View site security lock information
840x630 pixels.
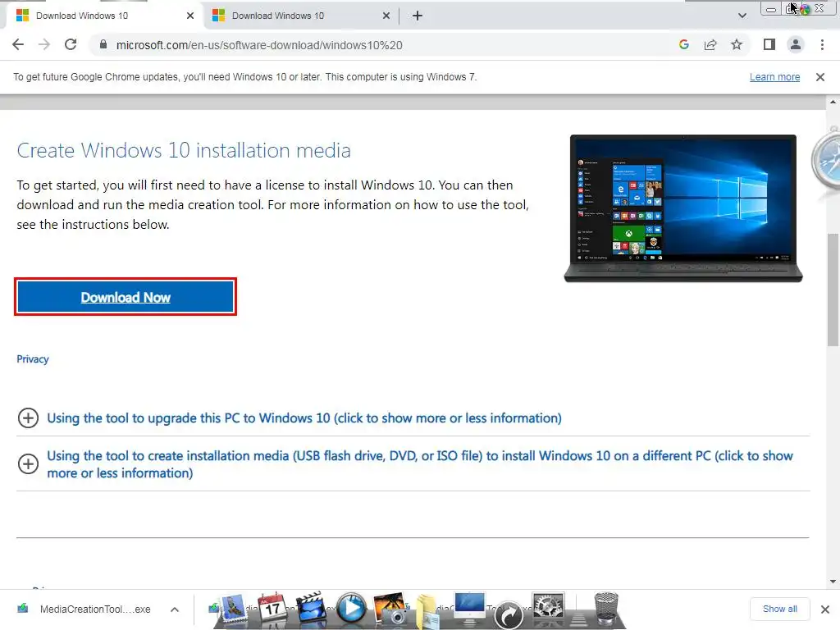point(103,45)
